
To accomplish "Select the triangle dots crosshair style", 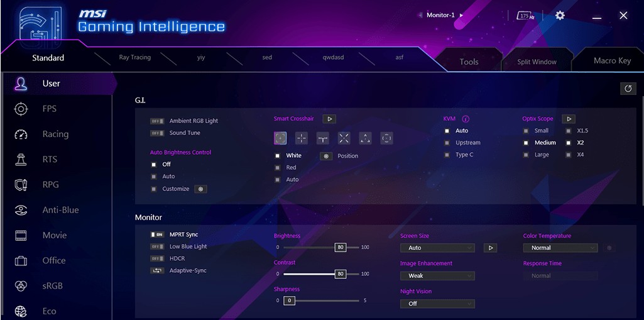I will (x=365, y=138).
